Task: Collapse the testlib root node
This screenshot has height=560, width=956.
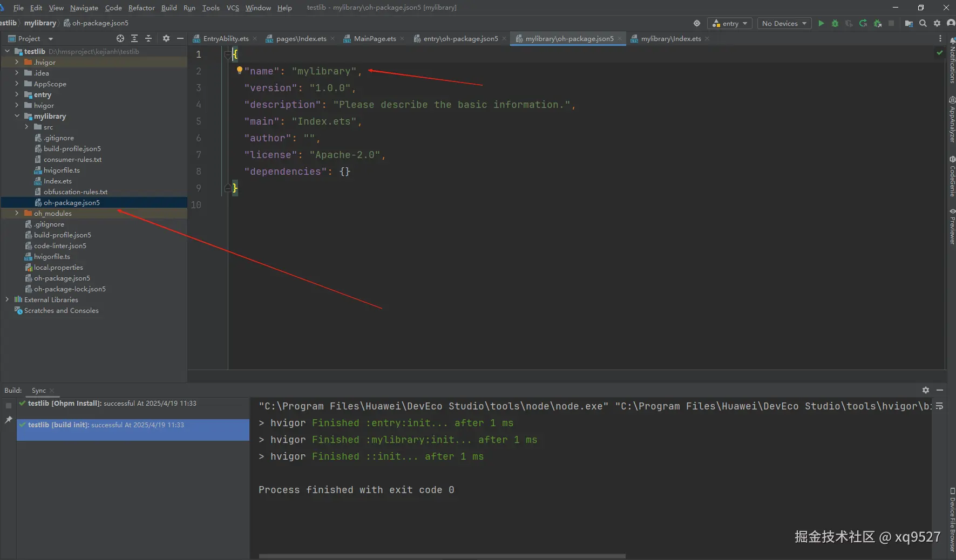Action: (x=8, y=51)
